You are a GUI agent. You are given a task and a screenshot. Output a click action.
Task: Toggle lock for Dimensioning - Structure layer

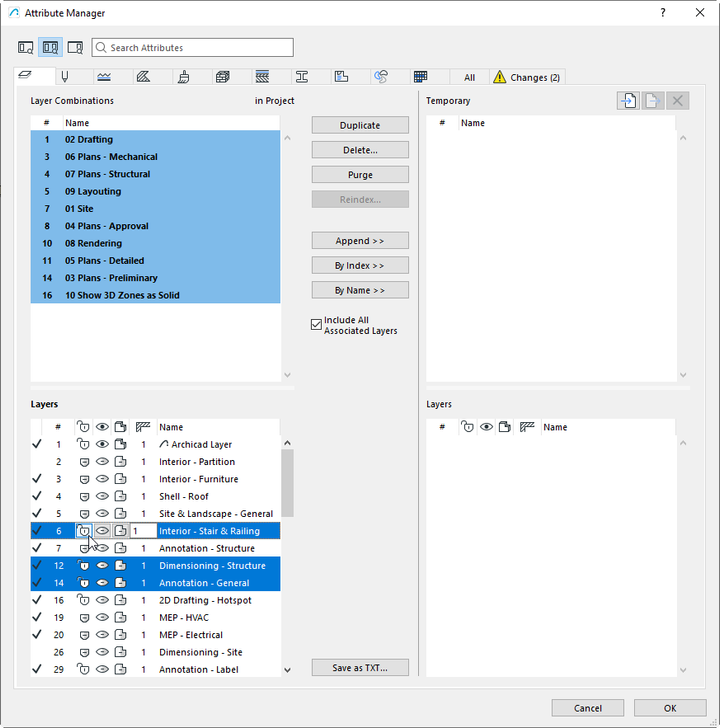[x=83, y=565]
